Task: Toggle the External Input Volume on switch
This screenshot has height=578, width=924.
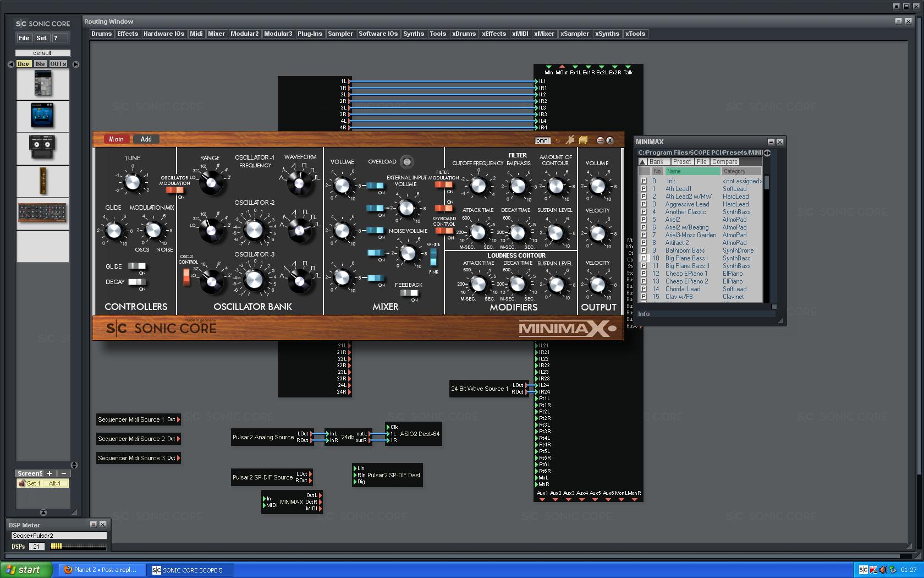Action: [375, 208]
